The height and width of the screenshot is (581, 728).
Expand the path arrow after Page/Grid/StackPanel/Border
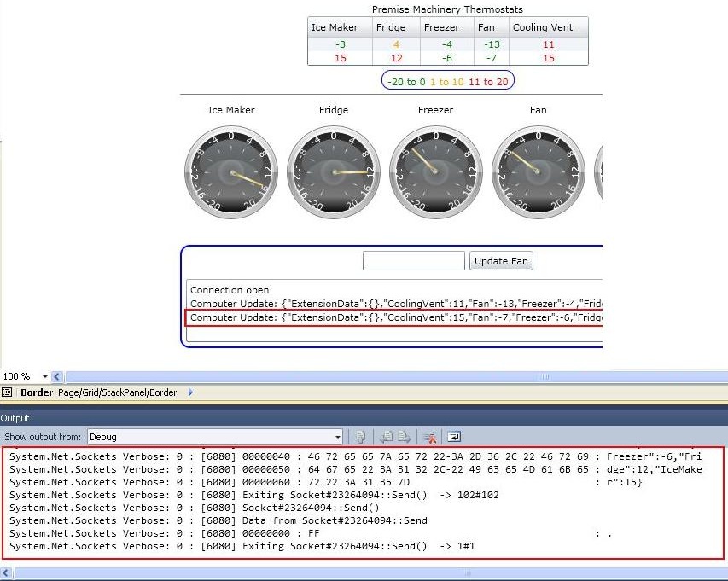pyautogui.click(x=190, y=392)
